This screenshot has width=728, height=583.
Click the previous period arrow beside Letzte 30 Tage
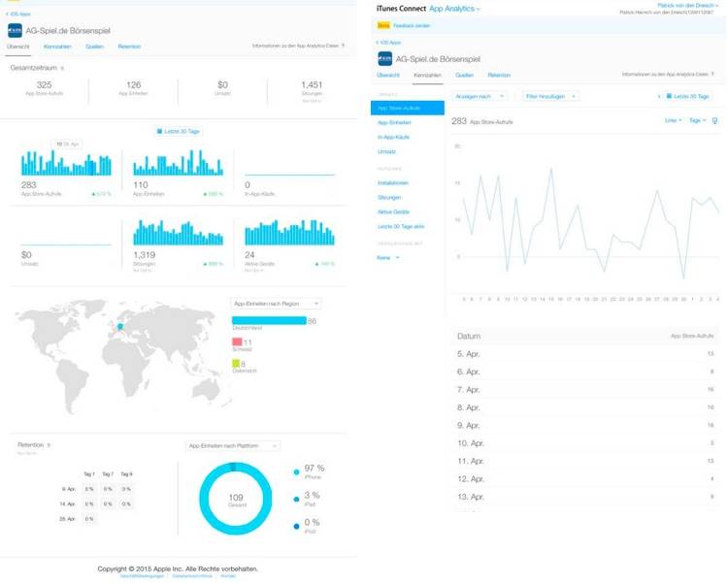click(659, 96)
